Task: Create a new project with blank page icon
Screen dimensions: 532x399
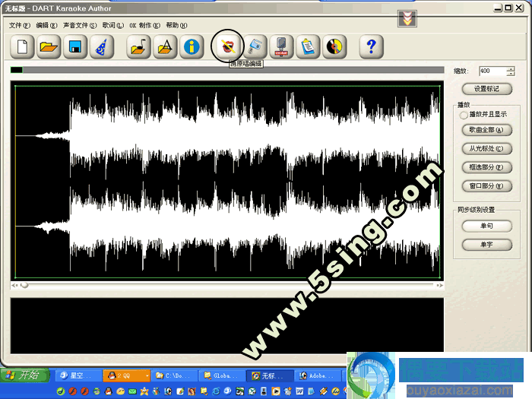Action: pyautogui.click(x=22, y=46)
